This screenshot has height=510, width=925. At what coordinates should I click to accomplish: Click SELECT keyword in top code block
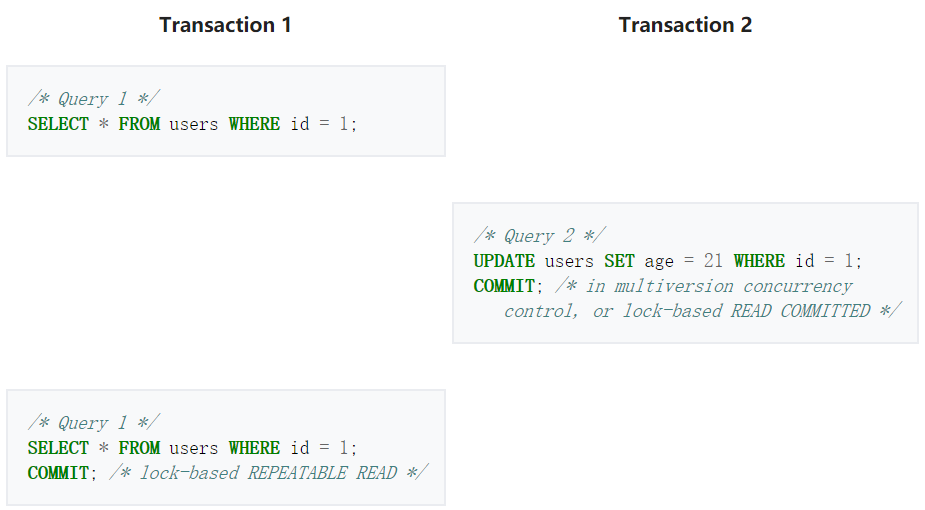tap(58, 124)
